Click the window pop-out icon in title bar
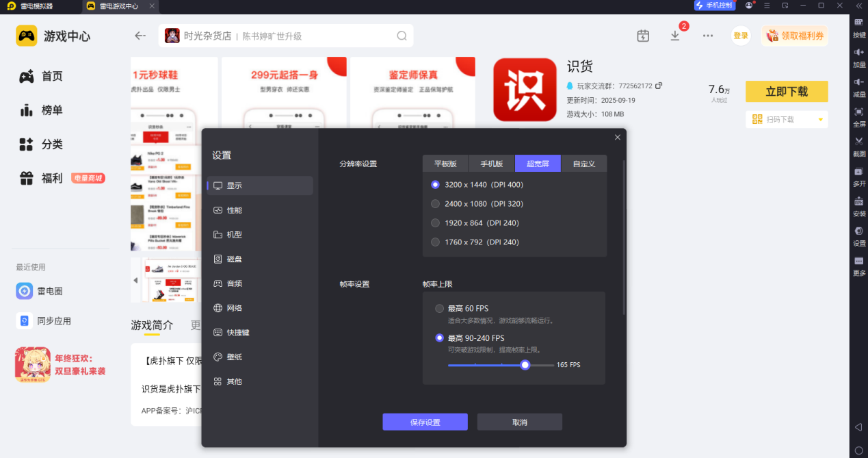This screenshot has width=868, height=458. tap(785, 5)
